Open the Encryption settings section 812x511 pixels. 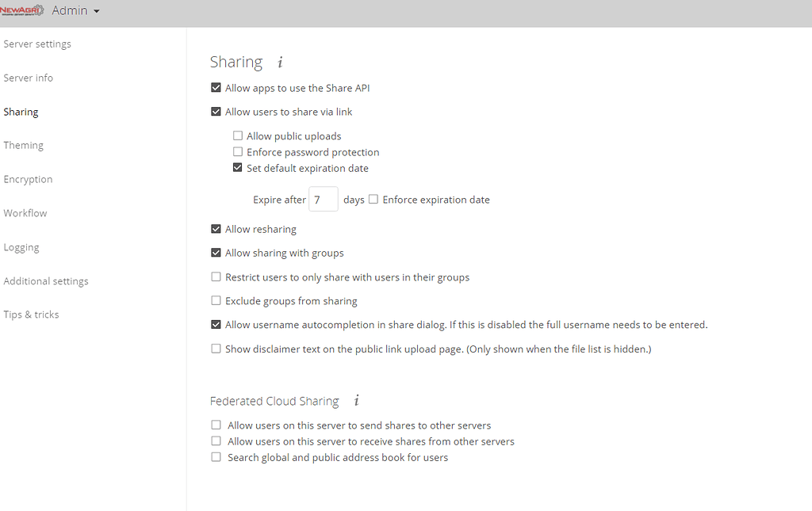(28, 179)
